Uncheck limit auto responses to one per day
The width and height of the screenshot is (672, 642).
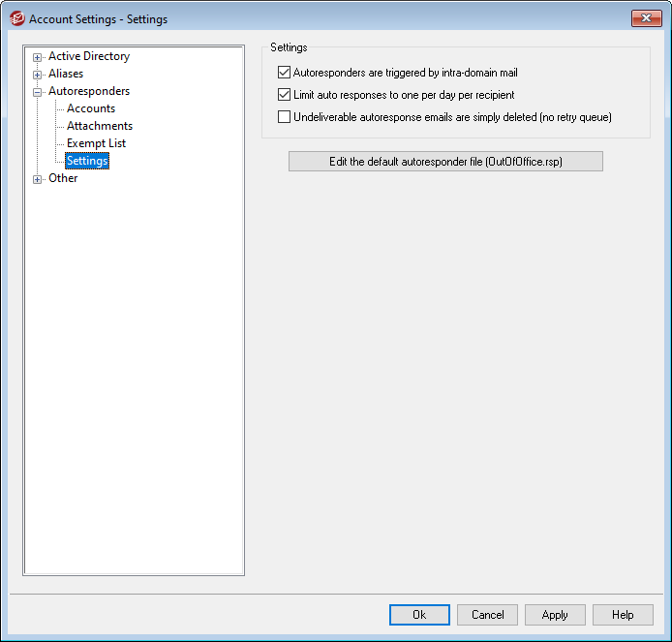[284, 95]
